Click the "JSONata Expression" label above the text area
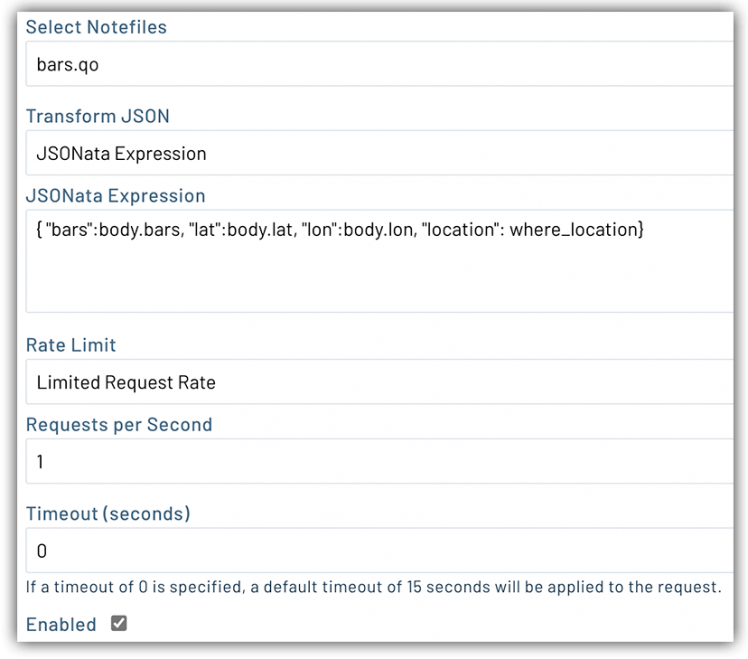 [116, 196]
